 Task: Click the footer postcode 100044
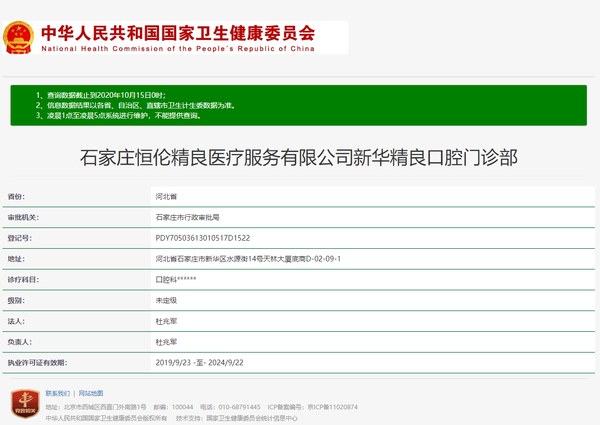(x=173, y=407)
